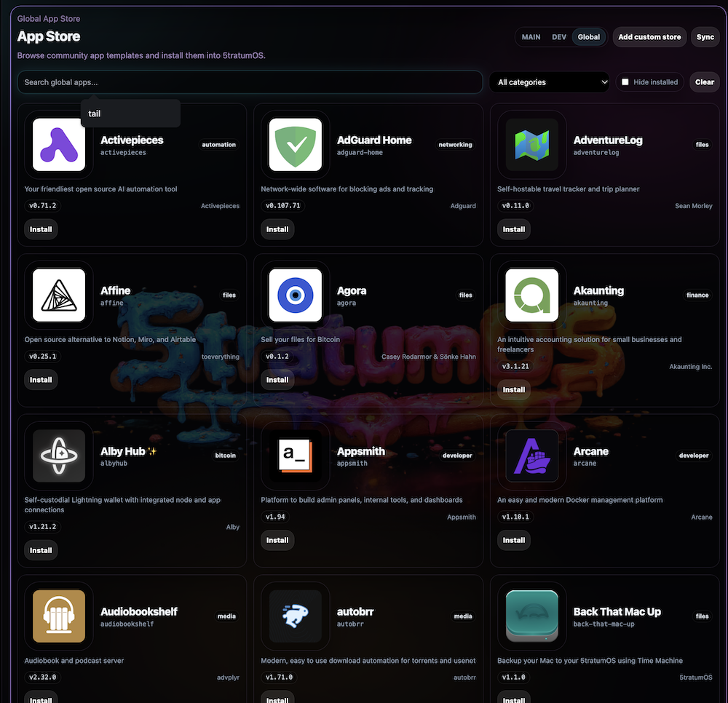728x703 pixels.
Task: Click the Arcane purple ship icon
Action: 531,456
